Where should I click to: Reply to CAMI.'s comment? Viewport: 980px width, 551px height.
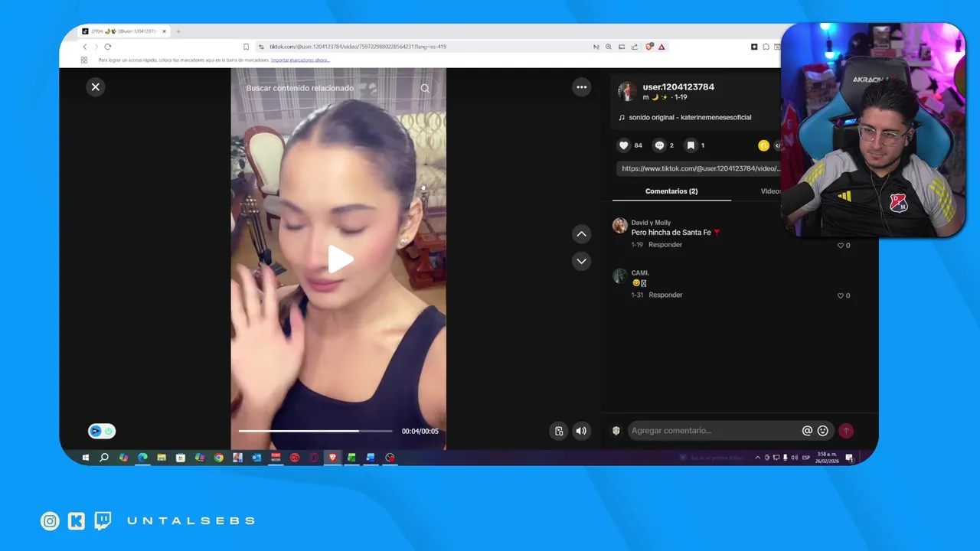click(x=665, y=295)
